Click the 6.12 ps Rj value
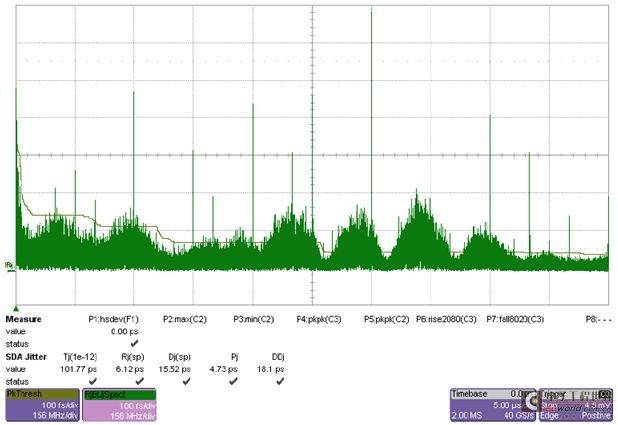618x425 pixels. (x=130, y=369)
